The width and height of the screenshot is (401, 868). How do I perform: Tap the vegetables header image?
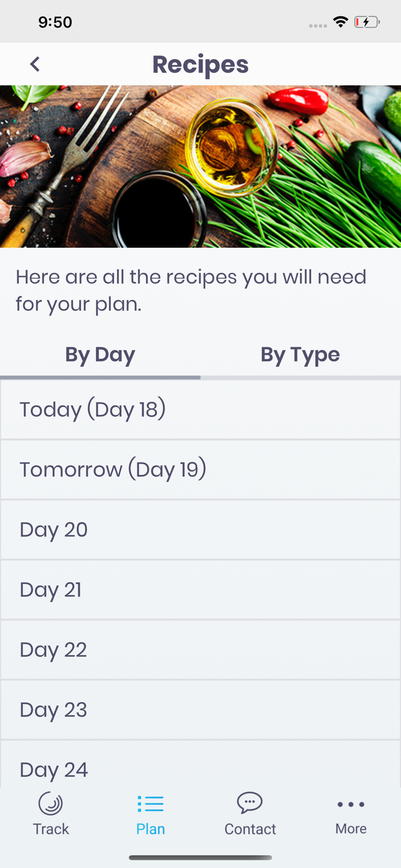[x=200, y=167]
